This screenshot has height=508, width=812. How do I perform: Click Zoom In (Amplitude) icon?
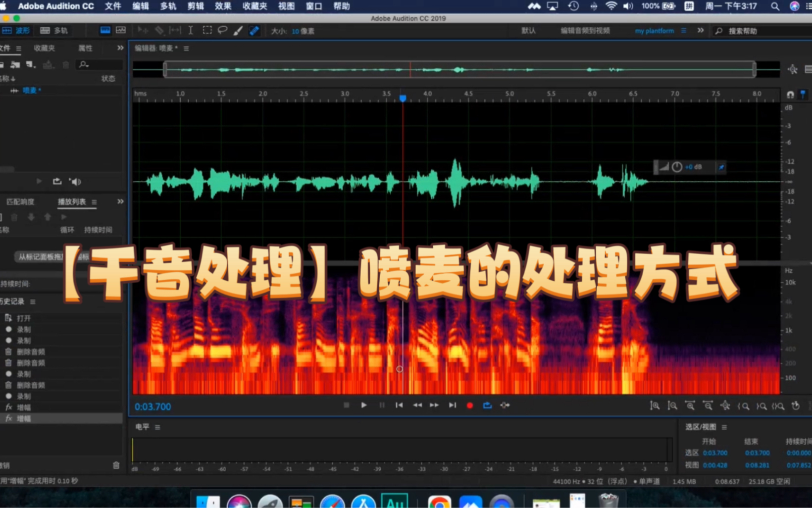pyautogui.click(x=655, y=406)
